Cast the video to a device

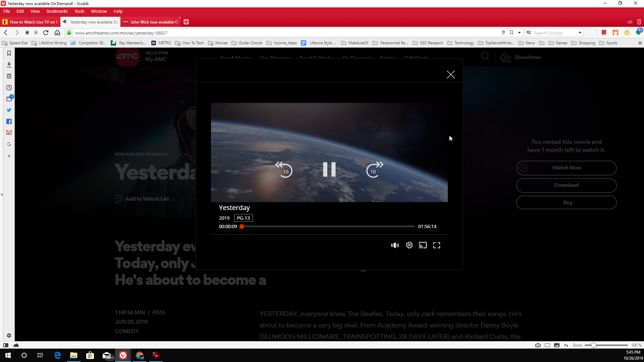[423, 245]
